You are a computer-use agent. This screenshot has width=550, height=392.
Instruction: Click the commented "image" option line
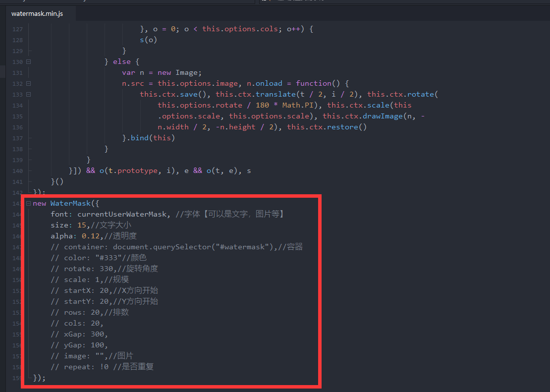[x=92, y=355]
